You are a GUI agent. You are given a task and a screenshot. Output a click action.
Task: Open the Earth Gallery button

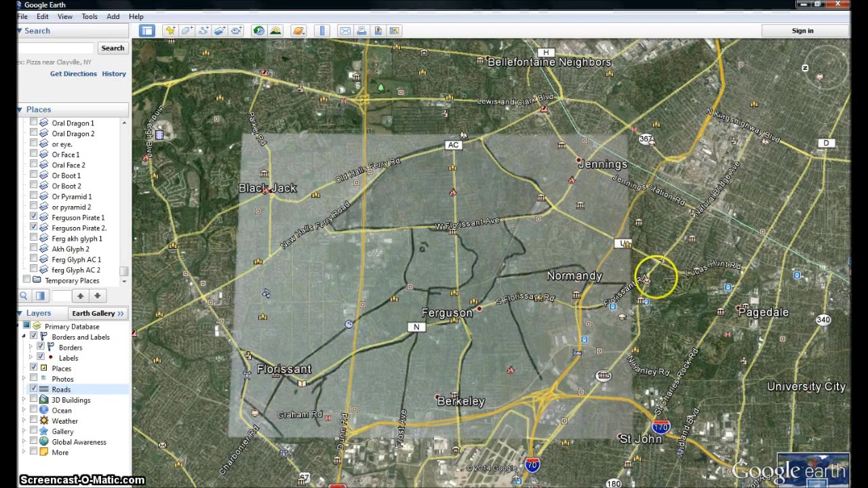(x=98, y=313)
